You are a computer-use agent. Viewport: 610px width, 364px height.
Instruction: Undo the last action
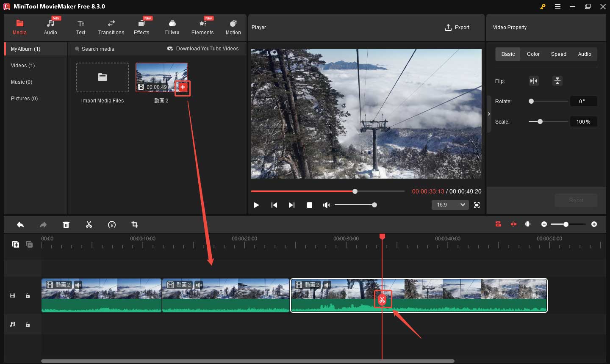click(20, 224)
